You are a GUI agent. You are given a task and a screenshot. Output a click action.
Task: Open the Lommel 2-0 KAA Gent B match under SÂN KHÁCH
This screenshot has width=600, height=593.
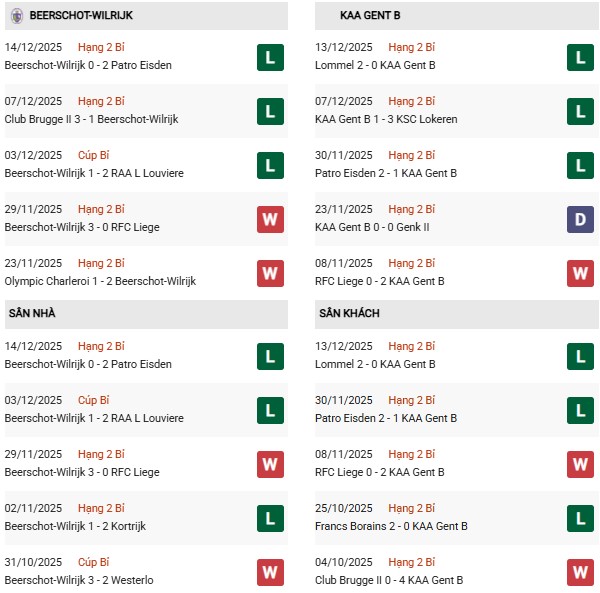tap(375, 364)
